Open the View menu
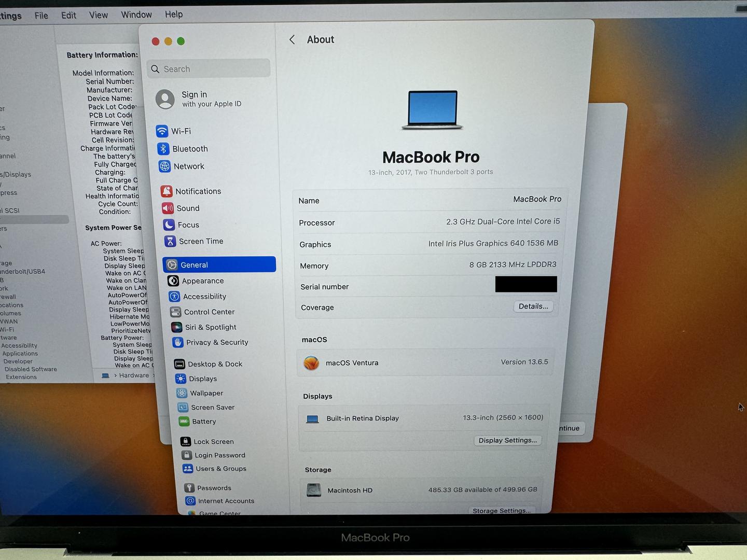 pyautogui.click(x=99, y=15)
